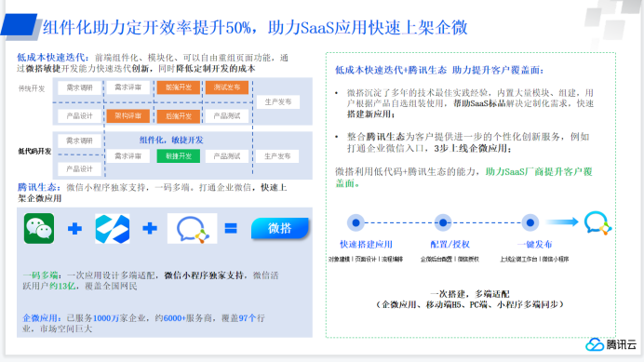The image size is (644, 362).
Task: Click the 配置/授权 step label
Action: (x=449, y=245)
